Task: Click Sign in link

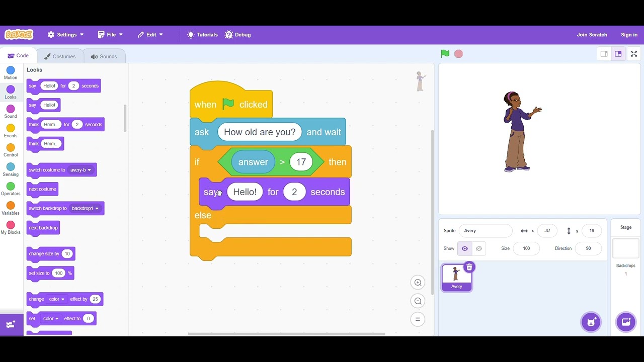Action: pyautogui.click(x=629, y=35)
